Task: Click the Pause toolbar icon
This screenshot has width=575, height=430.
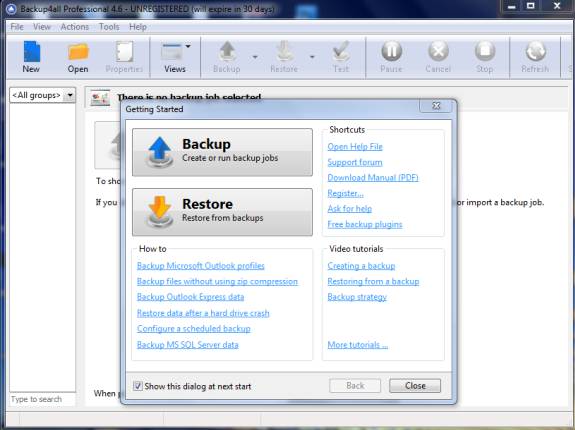Action: click(x=391, y=51)
